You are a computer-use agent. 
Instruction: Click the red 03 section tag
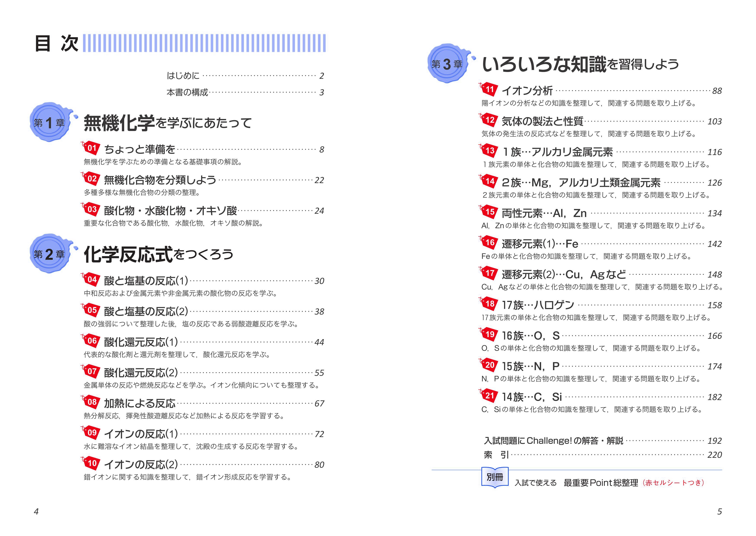coord(90,209)
